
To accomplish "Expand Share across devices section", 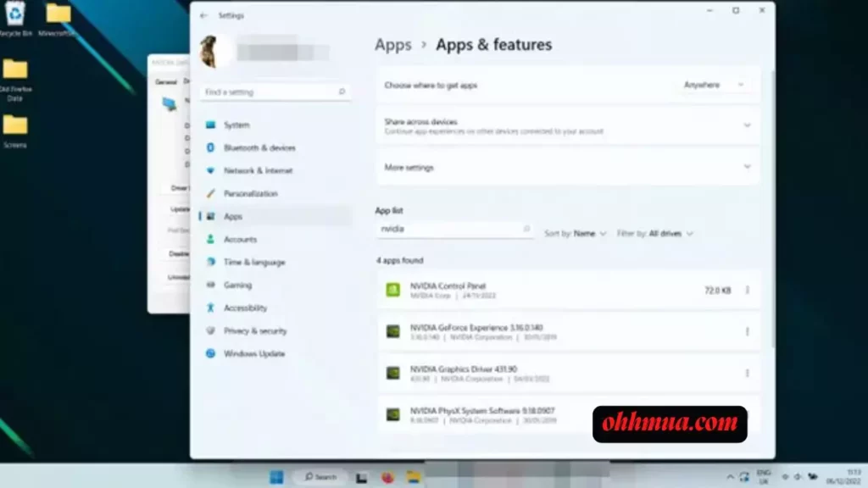I will [x=567, y=125].
